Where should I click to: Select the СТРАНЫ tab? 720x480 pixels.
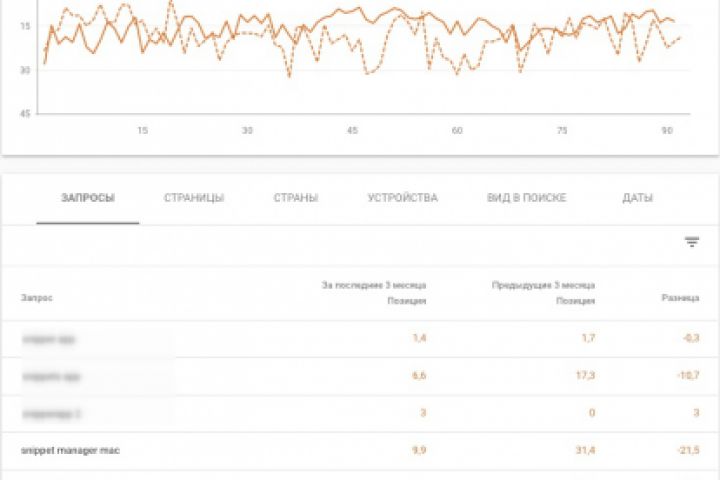point(296,198)
